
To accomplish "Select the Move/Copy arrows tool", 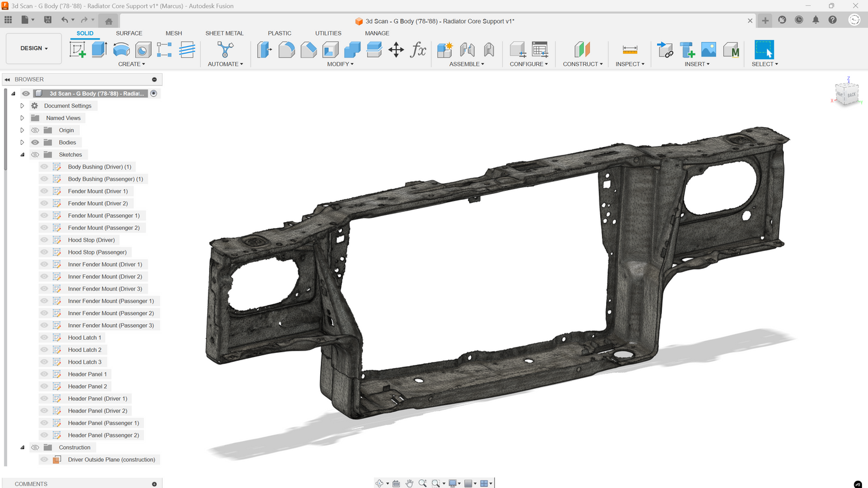I will pos(396,50).
